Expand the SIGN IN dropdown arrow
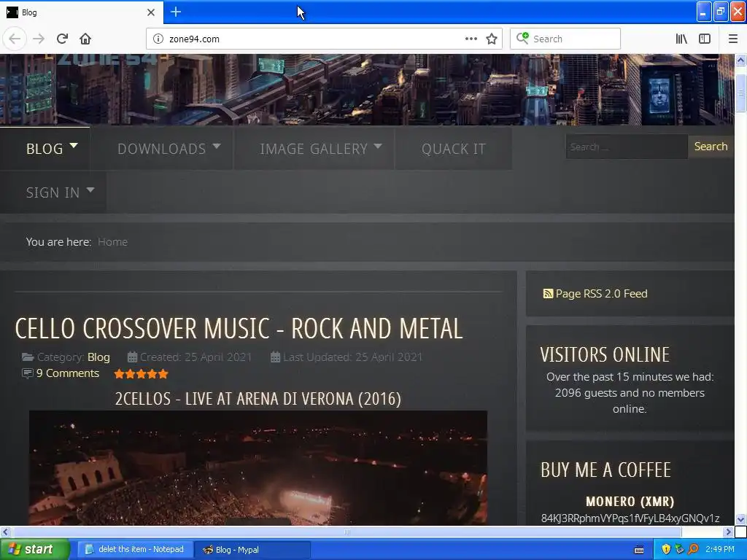Image resolution: width=747 pixels, height=560 pixels. pyautogui.click(x=90, y=190)
